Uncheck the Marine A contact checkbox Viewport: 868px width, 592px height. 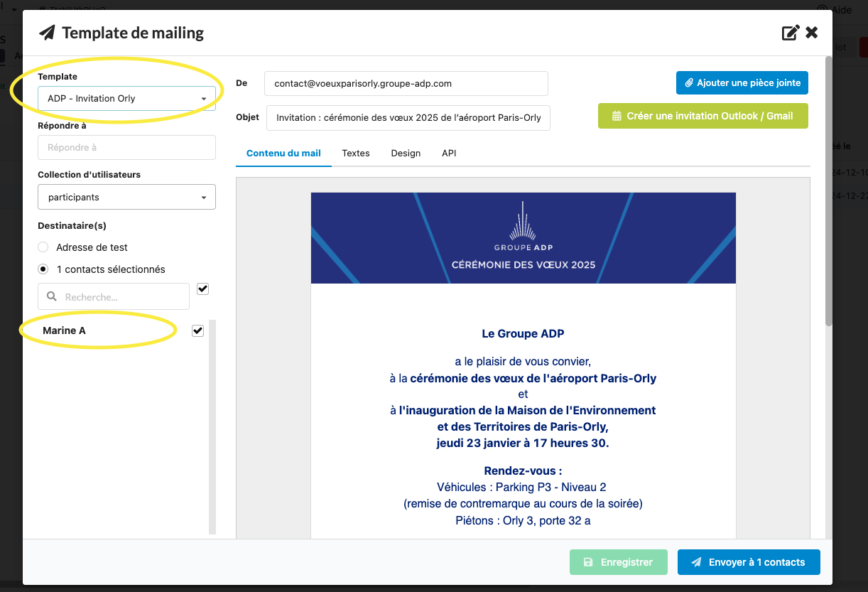(198, 330)
